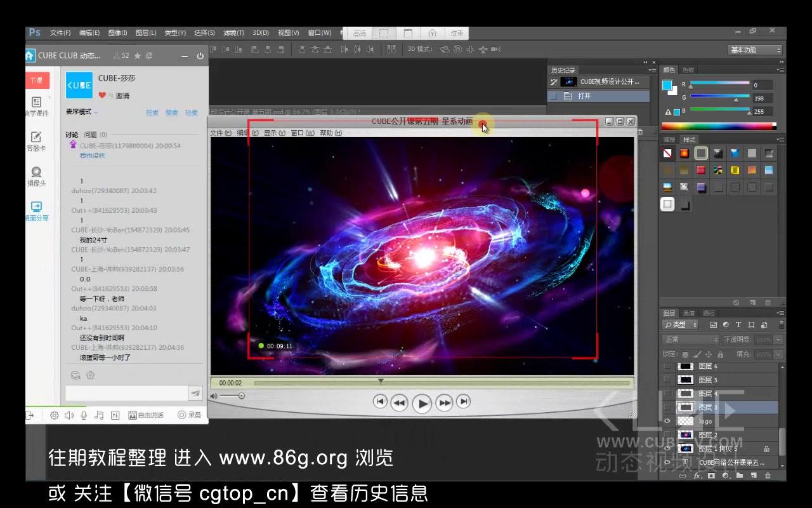
Task: Click the R color slider
Action: 720,83
